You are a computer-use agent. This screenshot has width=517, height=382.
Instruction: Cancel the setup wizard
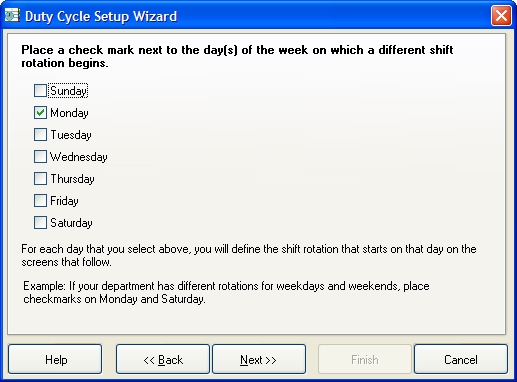(461, 359)
